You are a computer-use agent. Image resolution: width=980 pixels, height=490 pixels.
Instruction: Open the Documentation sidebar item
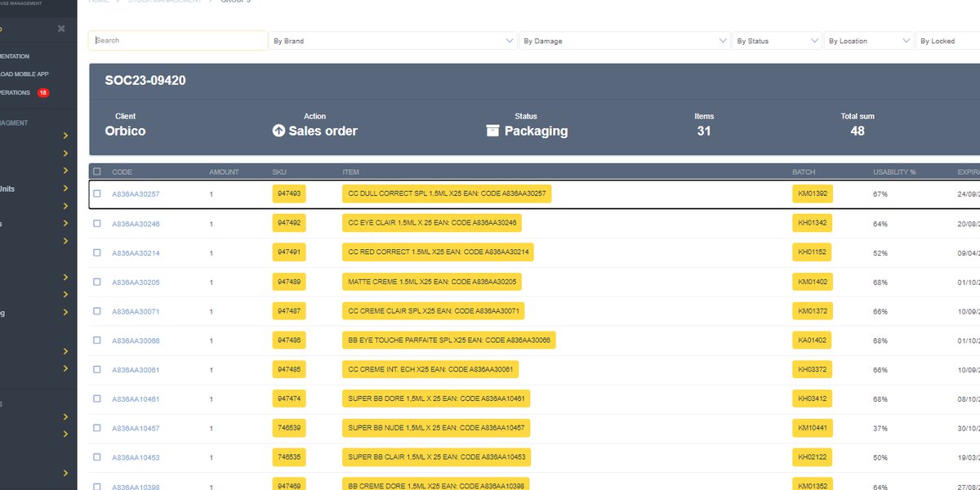tap(15, 56)
